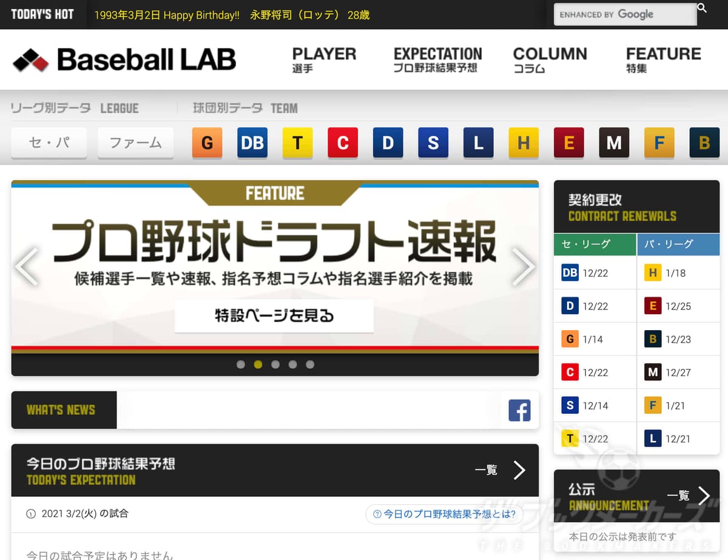Click the 契約更改 Contract Renewals header

(x=636, y=207)
